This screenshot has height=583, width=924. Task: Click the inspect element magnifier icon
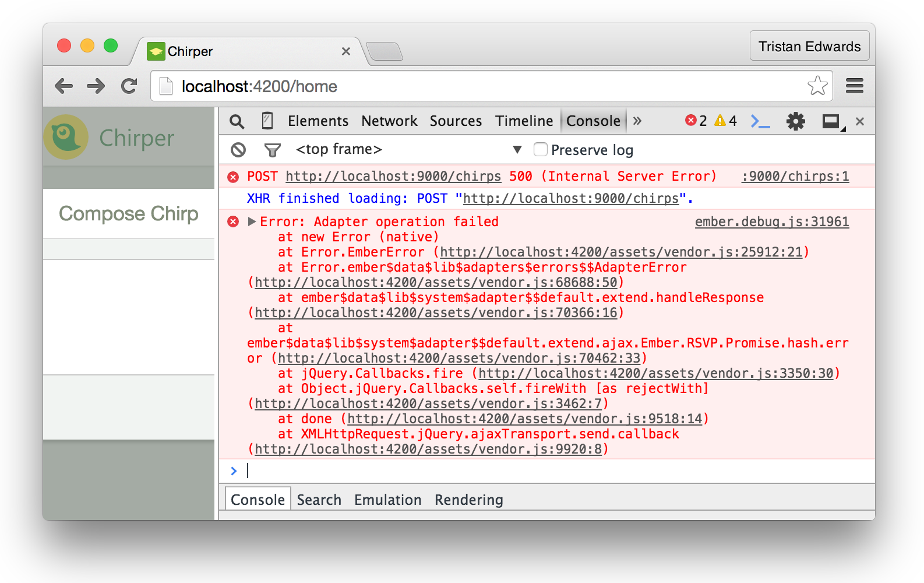(237, 121)
